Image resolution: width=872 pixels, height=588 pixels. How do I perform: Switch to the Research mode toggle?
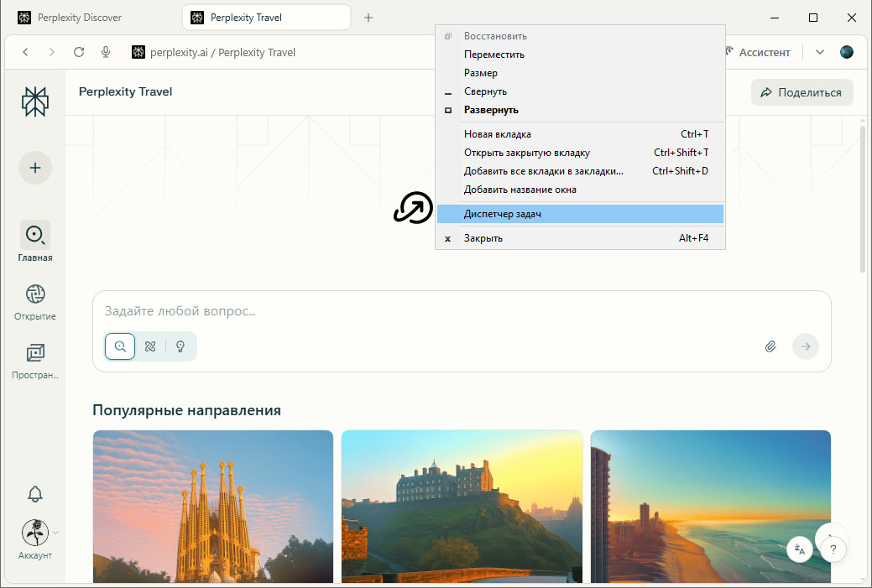[150, 346]
